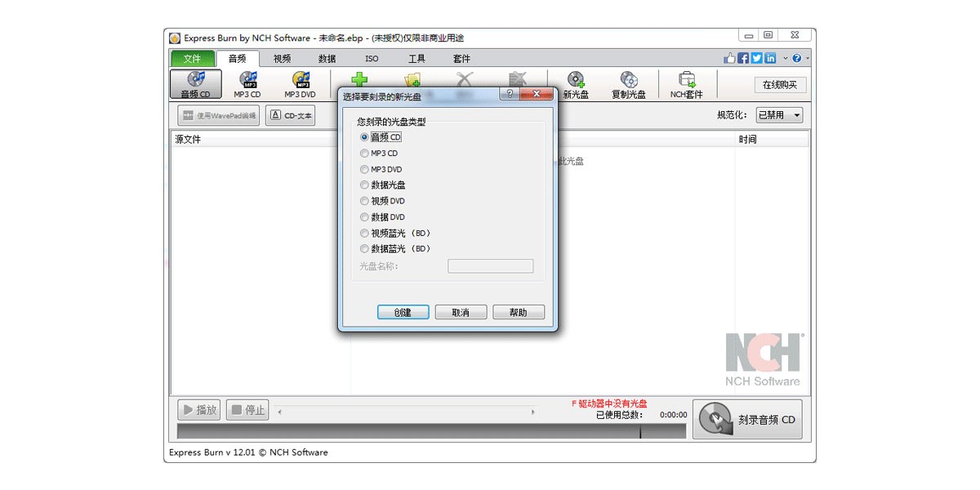980x490 pixels.
Task: Select the MP3 DVD radio option
Action: pos(364,169)
